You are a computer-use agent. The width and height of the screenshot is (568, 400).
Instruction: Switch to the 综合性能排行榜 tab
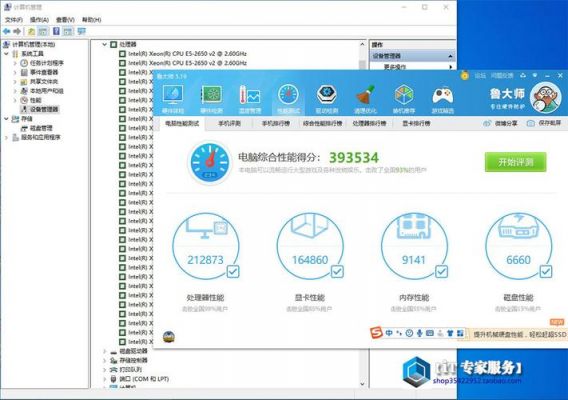click(322, 124)
